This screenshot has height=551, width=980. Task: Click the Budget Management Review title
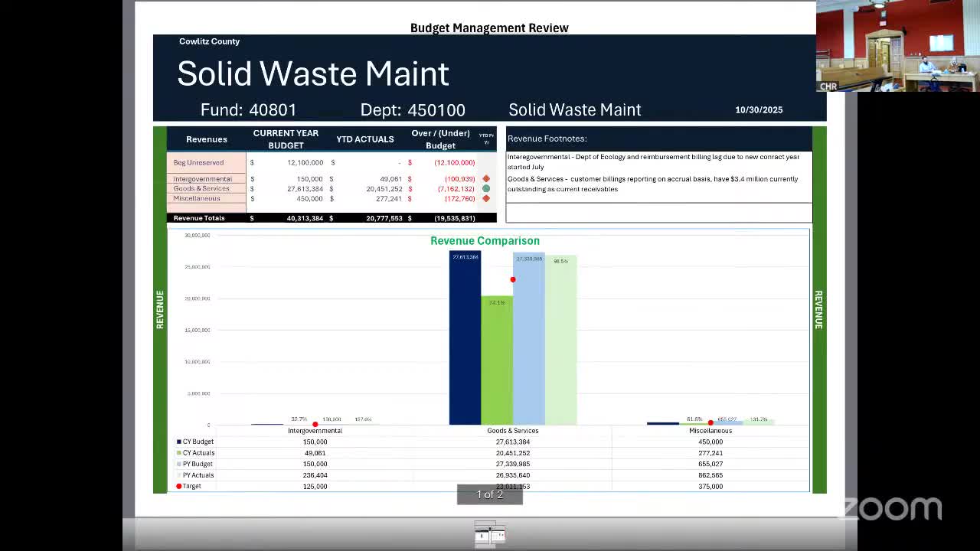489,28
